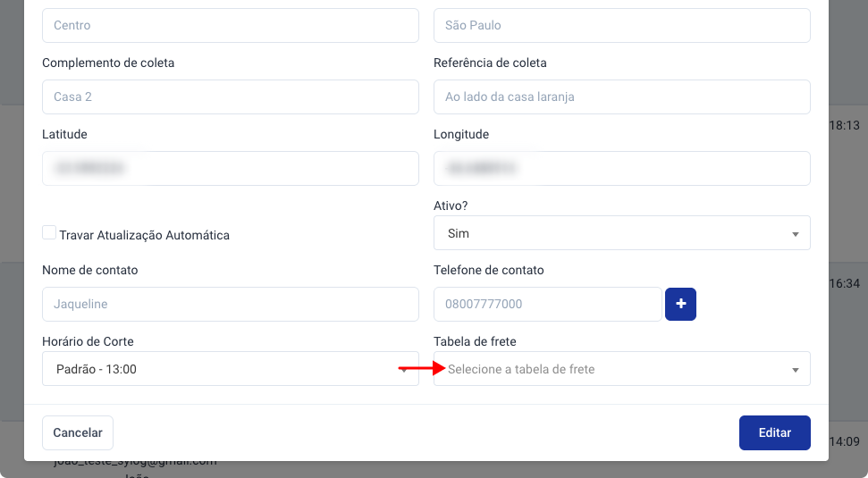Click the Travar Atualização Automática label
The width and height of the screenshot is (868, 478).
145,235
